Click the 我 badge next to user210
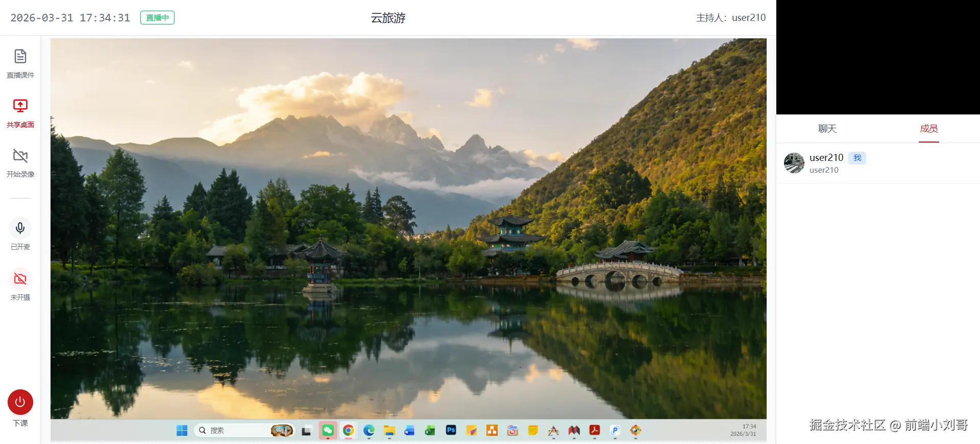The width and height of the screenshot is (980, 444). coord(857,158)
